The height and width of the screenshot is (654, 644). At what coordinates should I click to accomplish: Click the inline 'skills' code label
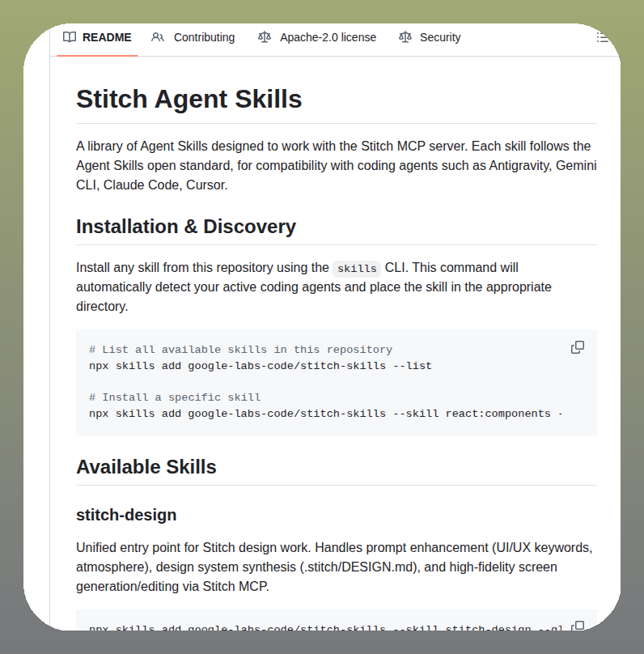click(357, 268)
